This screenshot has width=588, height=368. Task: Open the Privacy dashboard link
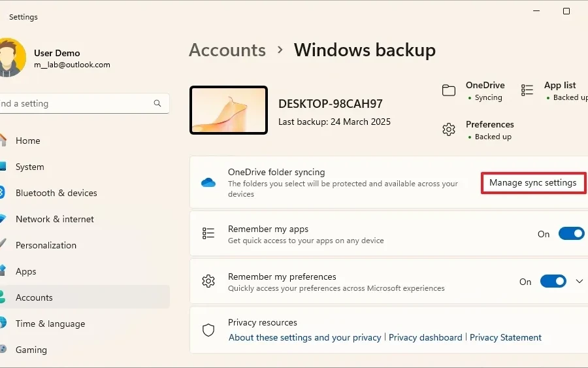[425, 337]
